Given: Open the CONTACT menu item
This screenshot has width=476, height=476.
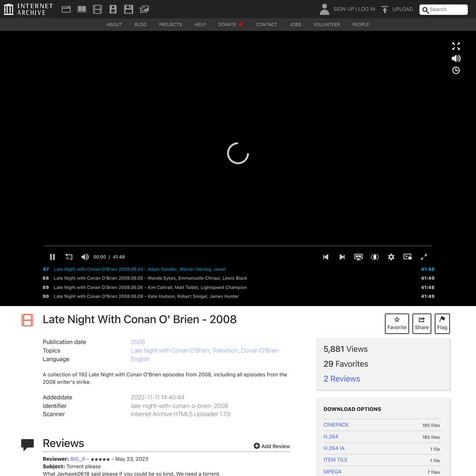Looking at the screenshot, I should 266,25.
